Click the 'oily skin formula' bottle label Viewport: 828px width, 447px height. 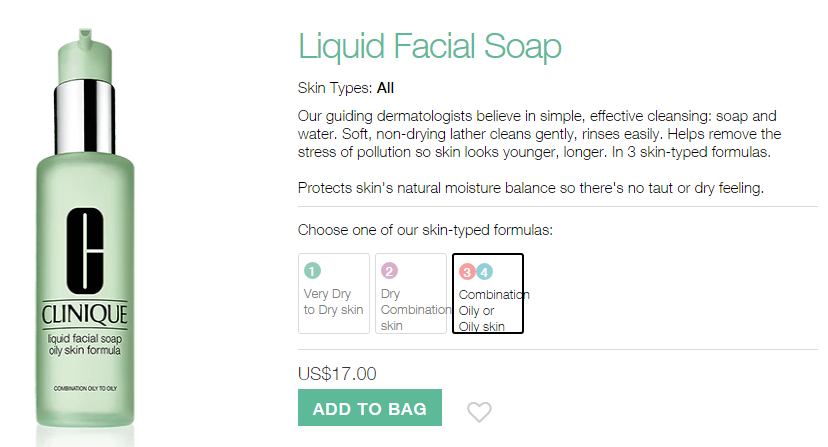85,351
